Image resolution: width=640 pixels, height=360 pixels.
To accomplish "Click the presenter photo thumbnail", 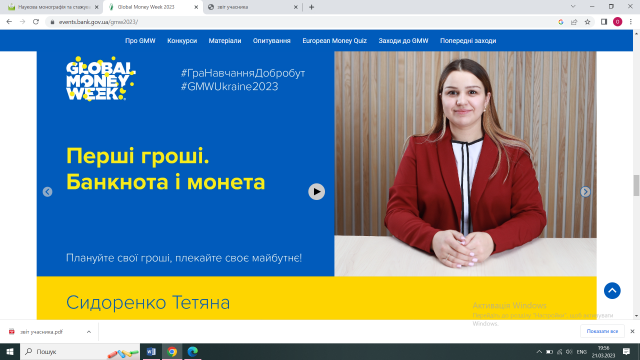I will pos(465,164).
